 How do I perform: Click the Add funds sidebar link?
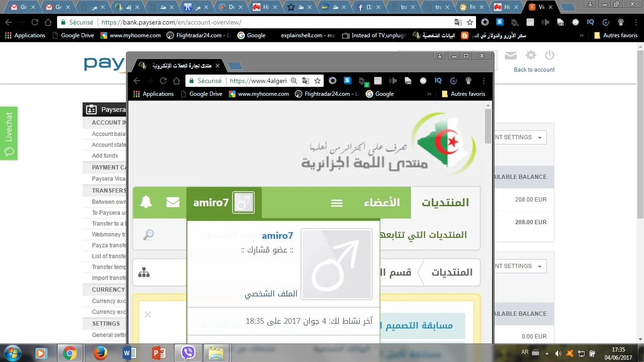pos(105,156)
